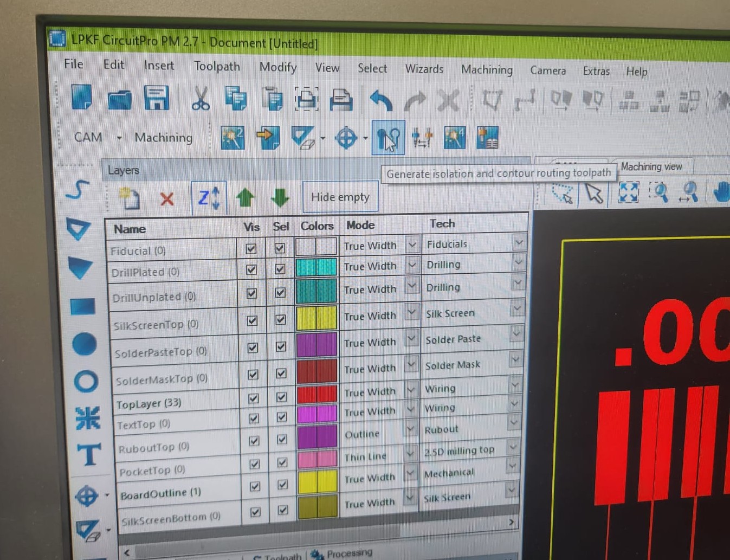The image size is (730, 560).
Task: Move the layer up with the green arrow
Action: pyautogui.click(x=245, y=197)
